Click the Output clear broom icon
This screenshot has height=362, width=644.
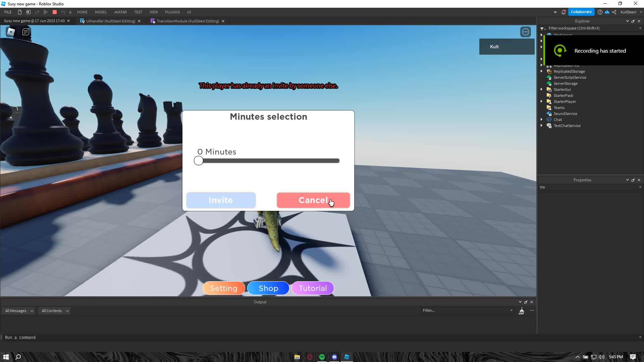click(521, 311)
